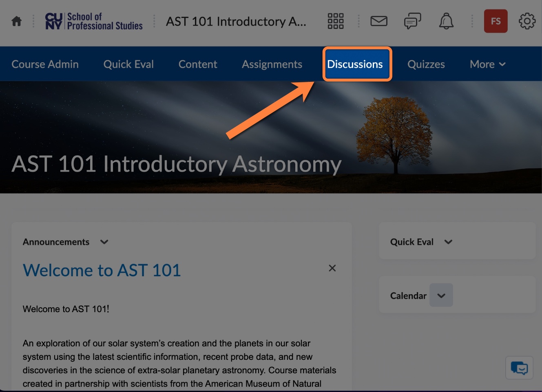
Task: Open the Assignments page
Action: pyautogui.click(x=272, y=64)
